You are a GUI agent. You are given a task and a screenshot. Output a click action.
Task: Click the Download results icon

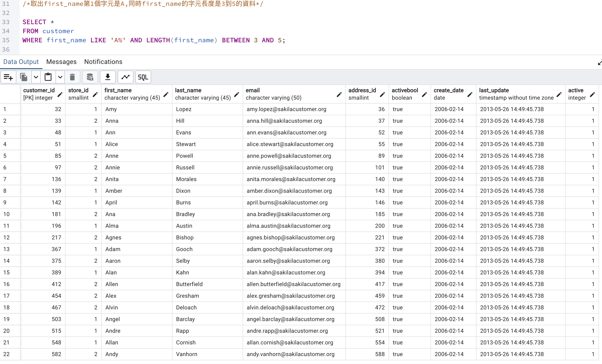pos(108,77)
